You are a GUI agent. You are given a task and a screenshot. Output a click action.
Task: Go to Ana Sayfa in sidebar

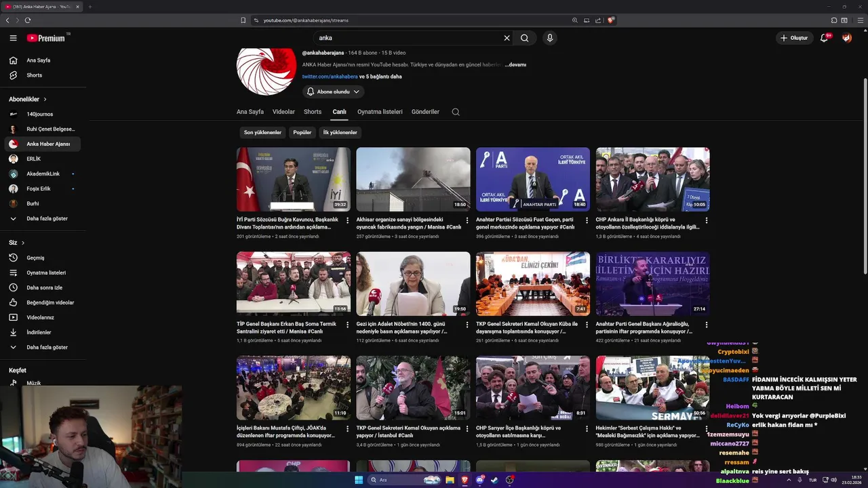click(43, 60)
